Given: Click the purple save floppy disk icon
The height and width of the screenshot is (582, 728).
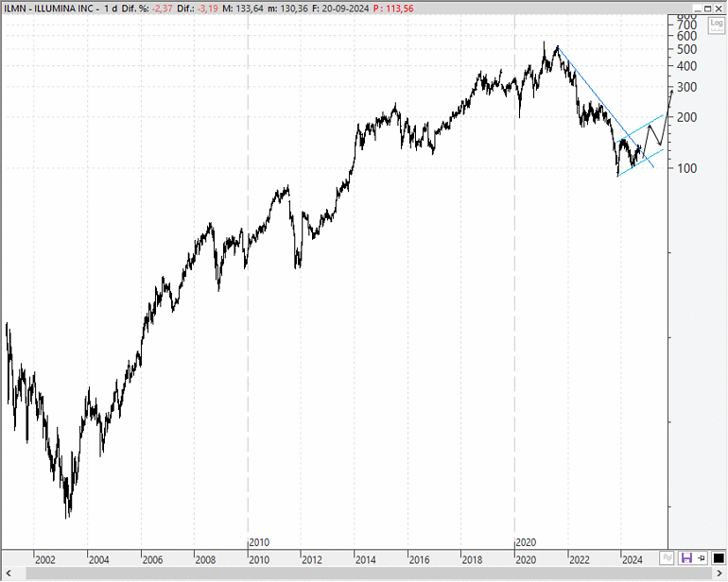Looking at the screenshot, I should click(686, 557).
